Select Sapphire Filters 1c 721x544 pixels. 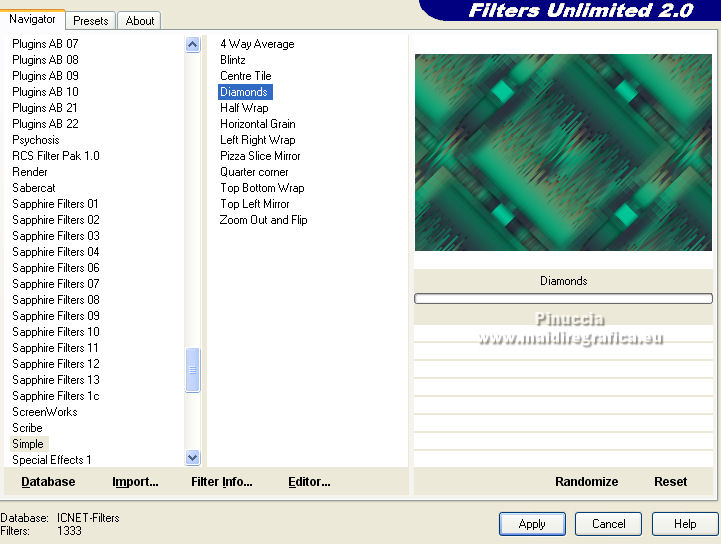click(56, 396)
